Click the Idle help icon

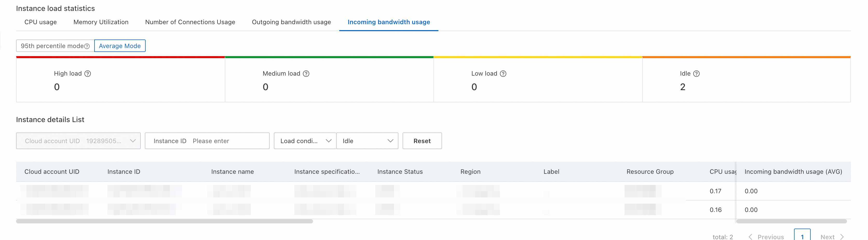[x=696, y=74]
